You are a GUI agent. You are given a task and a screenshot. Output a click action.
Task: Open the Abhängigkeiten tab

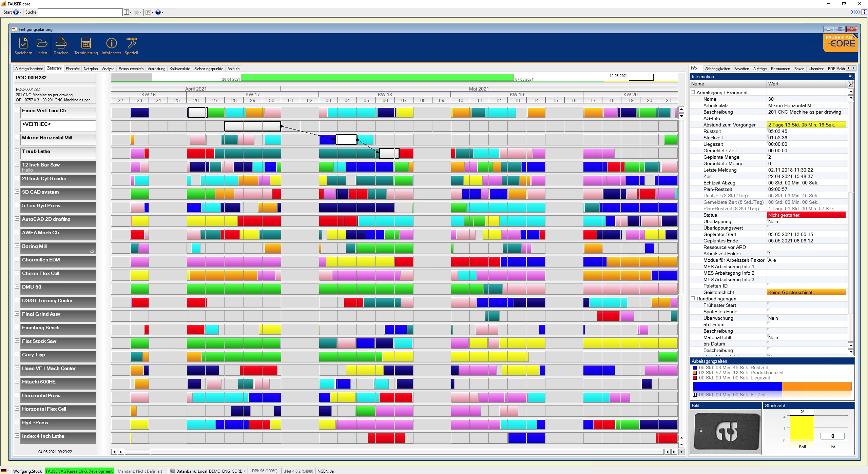tap(717, 69)
